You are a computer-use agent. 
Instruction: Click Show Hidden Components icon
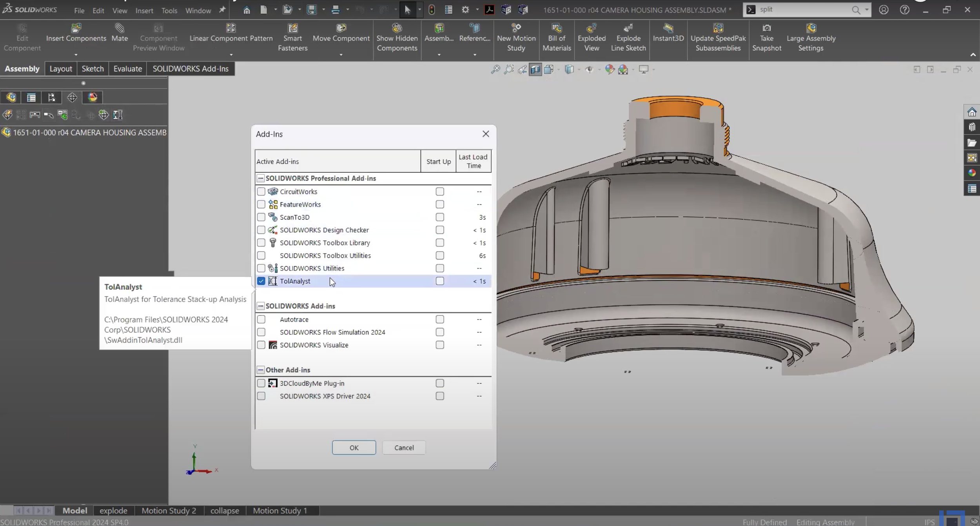click(397, 28)
